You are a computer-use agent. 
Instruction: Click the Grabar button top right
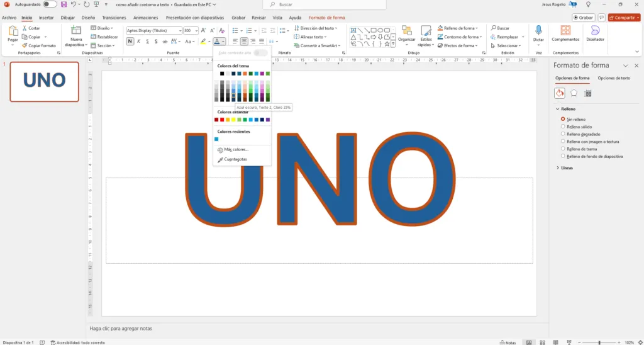click(584, 18)
